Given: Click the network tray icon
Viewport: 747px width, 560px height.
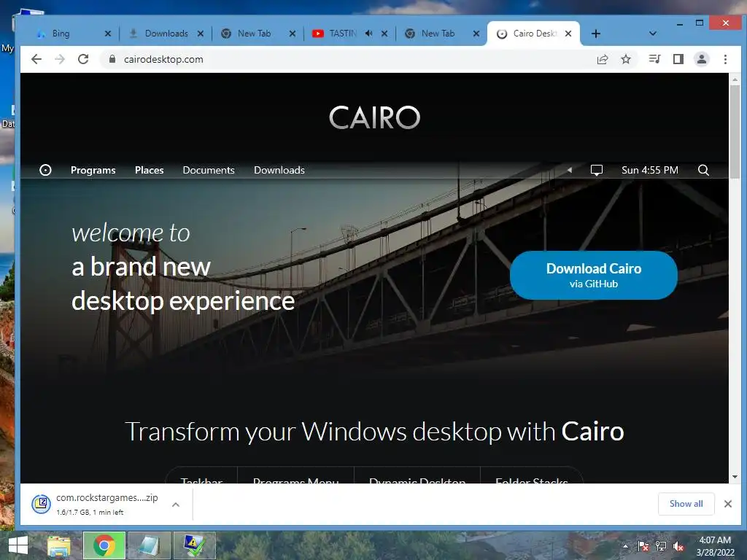Looking at the screenshot, I should 661,545.
